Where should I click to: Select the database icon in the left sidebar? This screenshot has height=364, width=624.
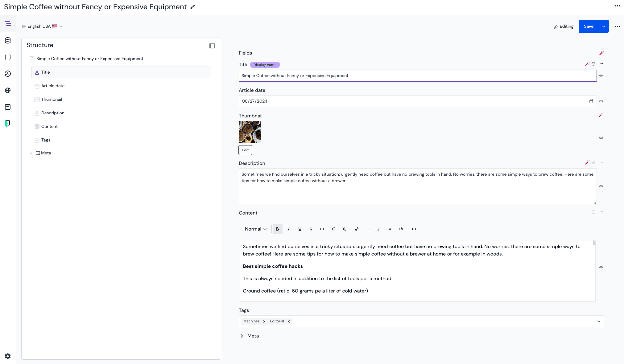[x=8, y=40]
